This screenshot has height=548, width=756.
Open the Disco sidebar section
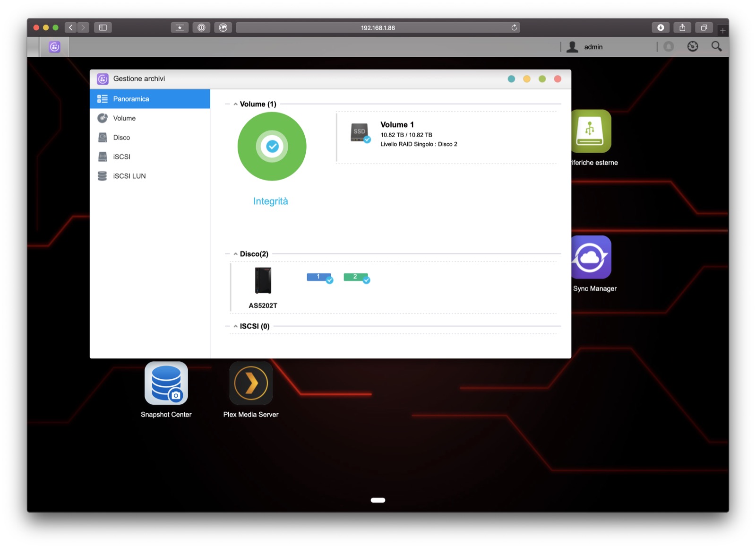pos(150,138)
